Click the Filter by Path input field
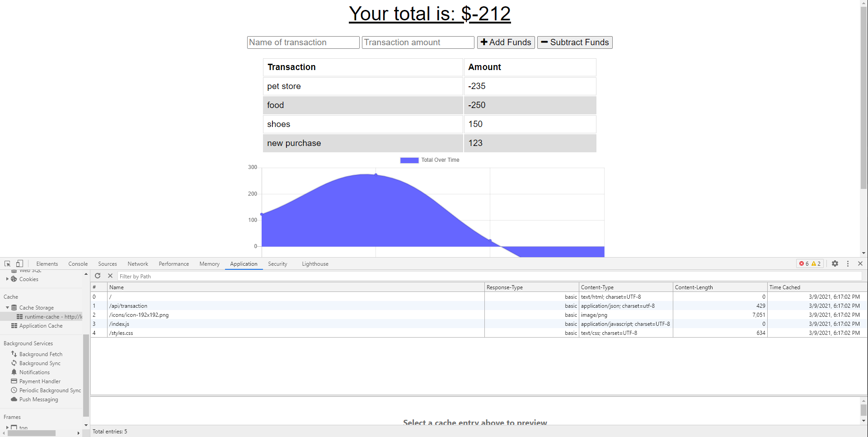Viewport: 868px width, 437px height. (x=181, y=276)
